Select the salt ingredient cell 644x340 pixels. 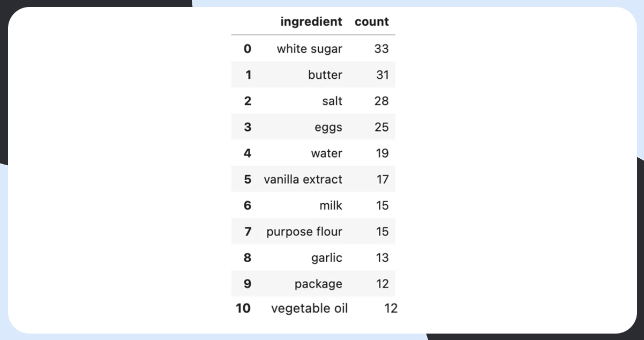pyautogui.click(x=332, y=101)
